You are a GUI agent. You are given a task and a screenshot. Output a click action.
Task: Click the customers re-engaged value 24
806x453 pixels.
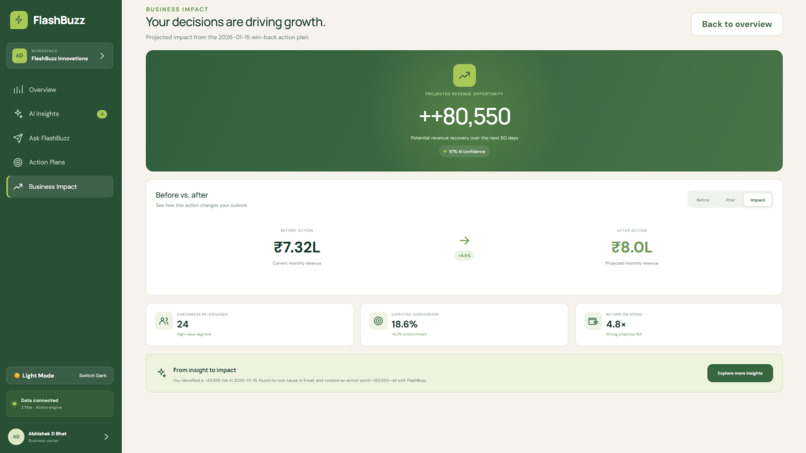182,324
